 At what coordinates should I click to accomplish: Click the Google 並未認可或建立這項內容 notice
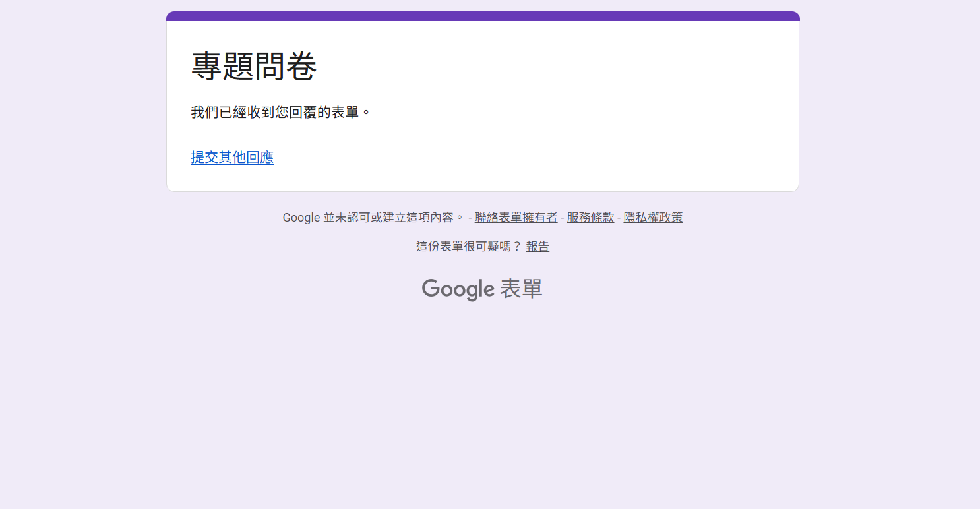(373, 218)
